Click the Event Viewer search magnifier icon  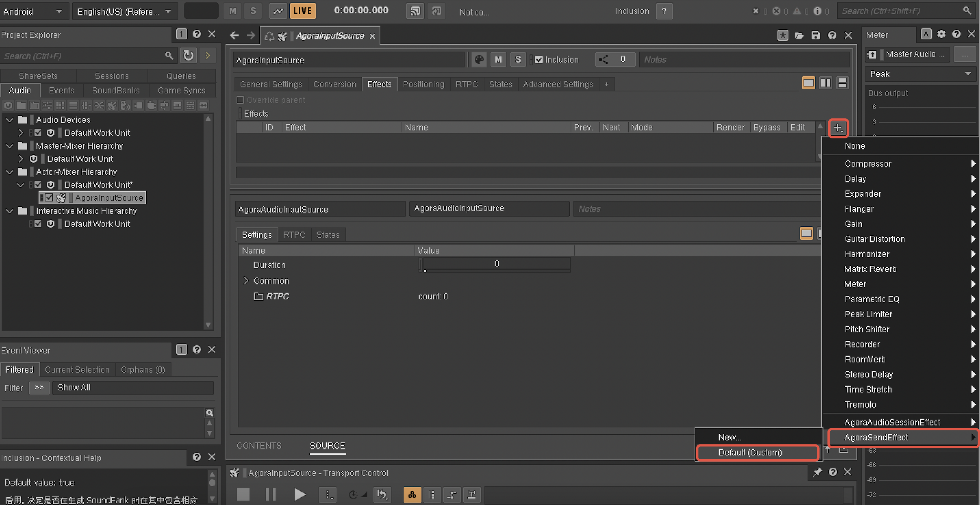210,413
